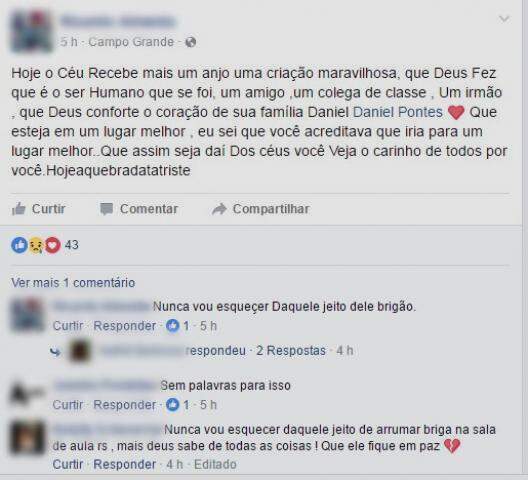Expand the 2 Respostas reply thread

coord(291,351)
